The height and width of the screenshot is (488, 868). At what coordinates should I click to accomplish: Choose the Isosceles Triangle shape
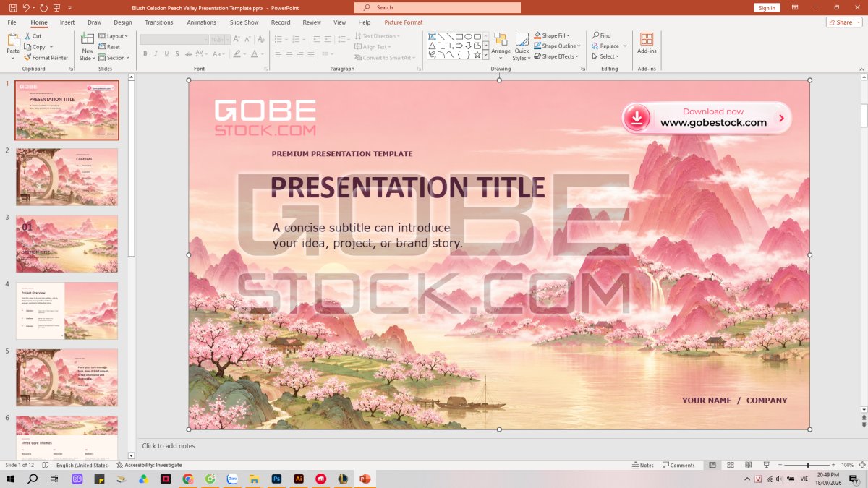pyautogui.click(x=433, y=46)
